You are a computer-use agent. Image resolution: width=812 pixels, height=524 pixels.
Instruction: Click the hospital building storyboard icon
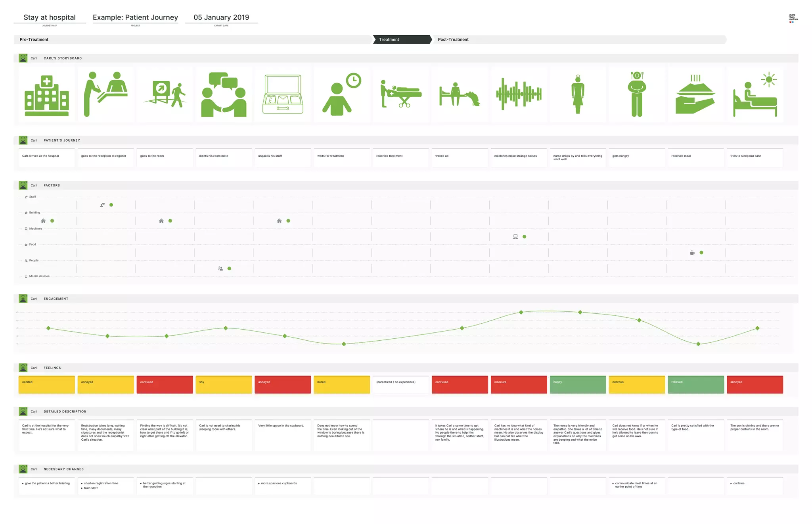click(x=47, y=96)
